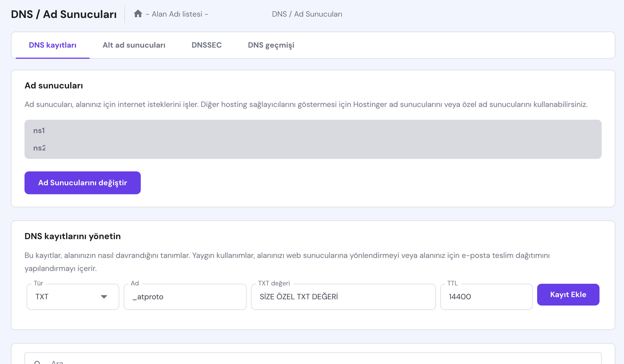The image size is (624, 364).
Task: Click the DNS / Ad Sunucuları breadcrumb
Action: coord(307,14)
